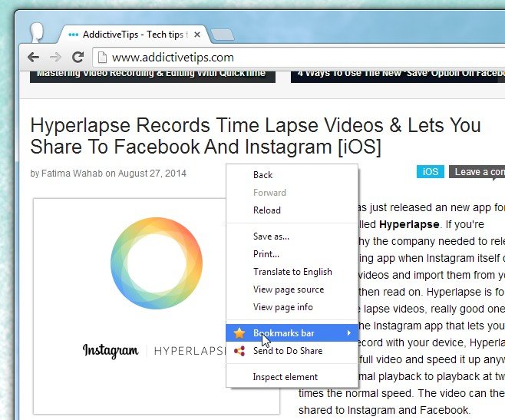The width and height of the screenshot is (505, 420).
Task: Click the bold Hyperlapse word in article
Action: click(x=409, y=224)
